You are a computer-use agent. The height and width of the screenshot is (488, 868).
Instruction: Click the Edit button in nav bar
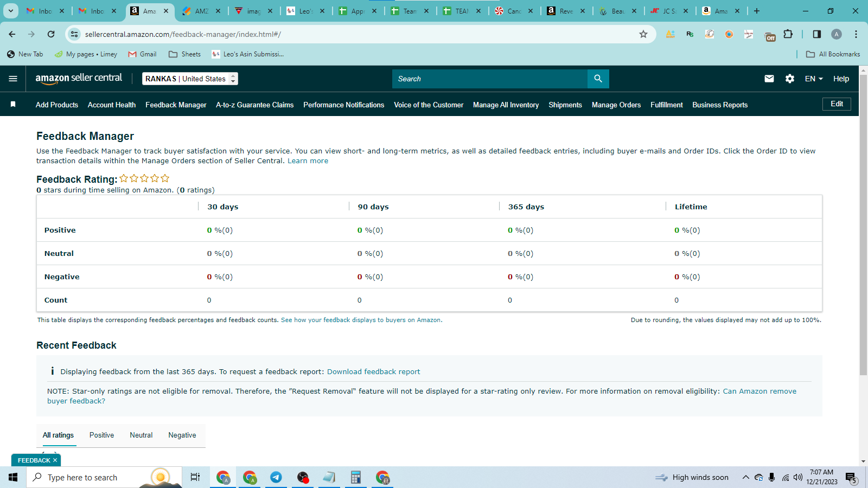tap(837, 104)
